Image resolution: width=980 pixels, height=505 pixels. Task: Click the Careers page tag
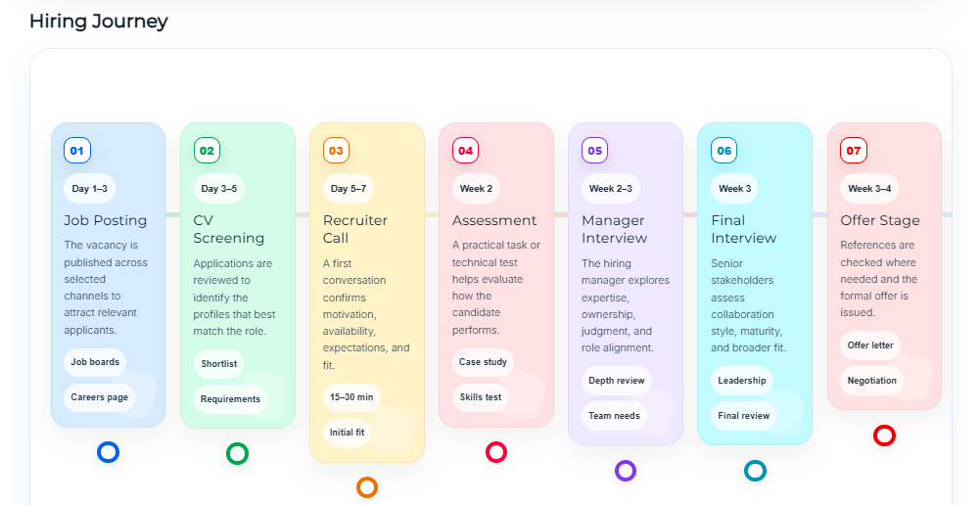pyautogui.click(x=99, y=397)
